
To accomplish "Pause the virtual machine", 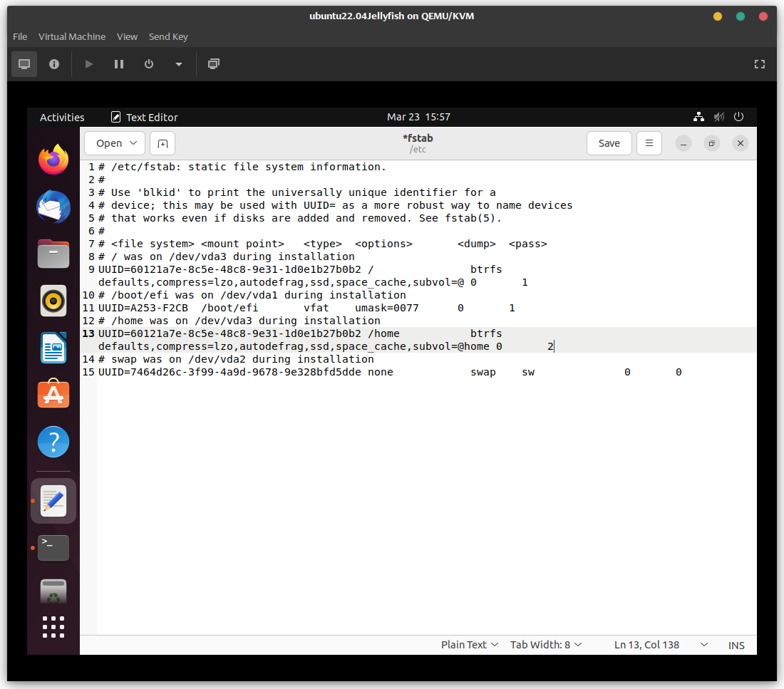I will point(119,64).
